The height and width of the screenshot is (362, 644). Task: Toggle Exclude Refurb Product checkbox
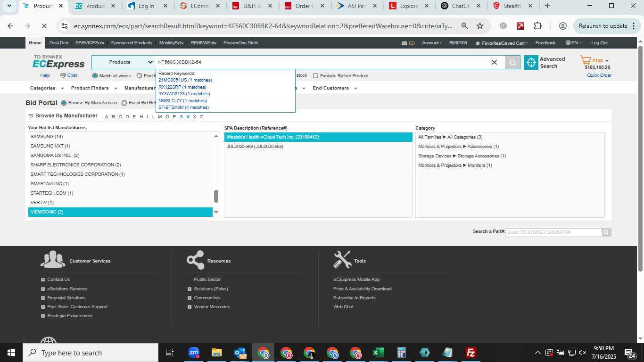[x=316, y=76]
